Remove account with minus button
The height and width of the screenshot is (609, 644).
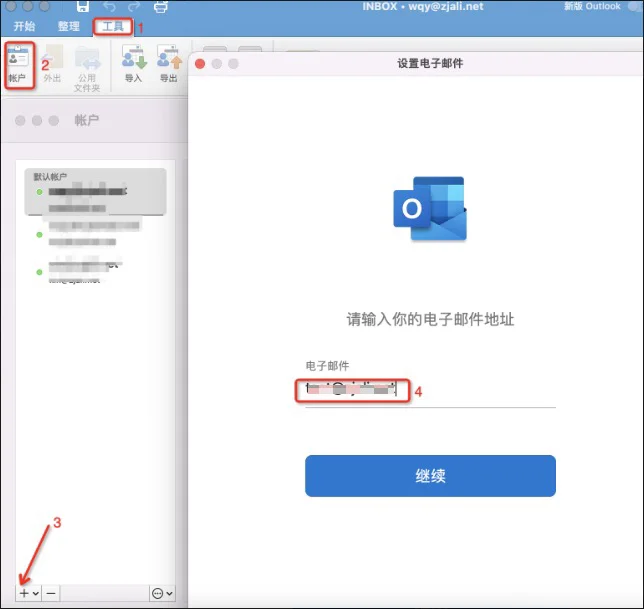pyautogui.click(x=51, y=593)
